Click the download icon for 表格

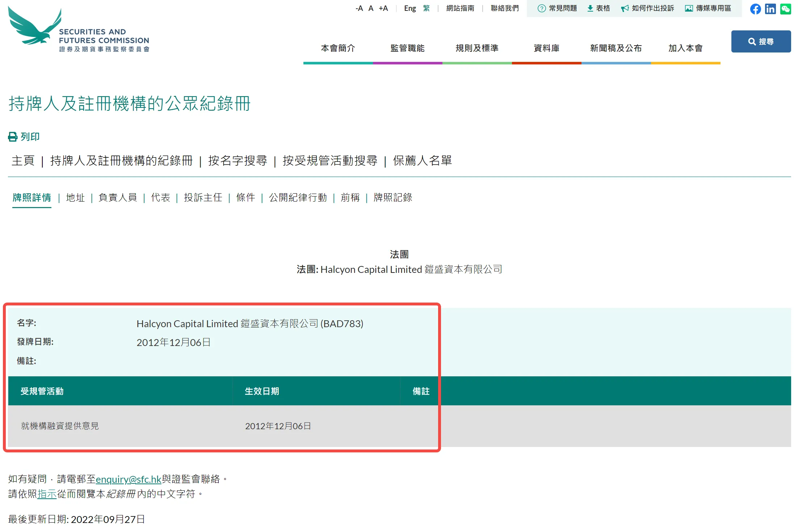click(x=590, y=8)
